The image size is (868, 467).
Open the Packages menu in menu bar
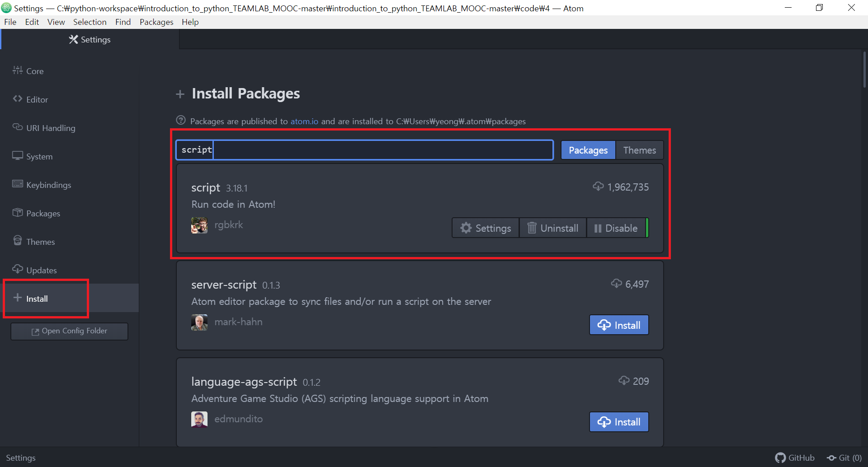pos(156,22)
